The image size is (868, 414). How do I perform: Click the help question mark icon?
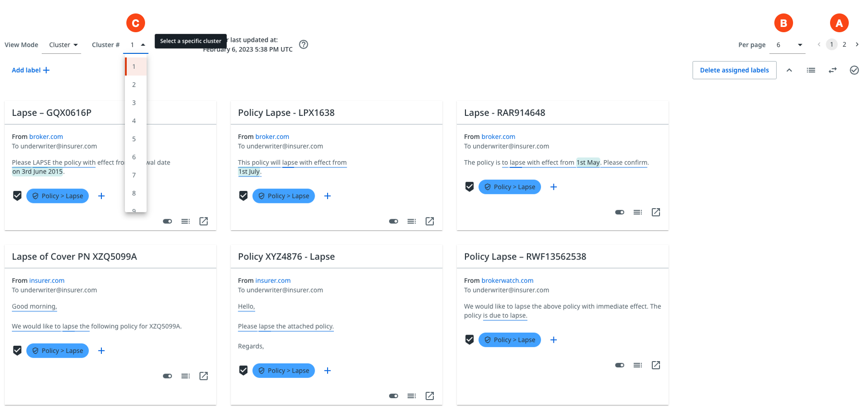point(304,45)
